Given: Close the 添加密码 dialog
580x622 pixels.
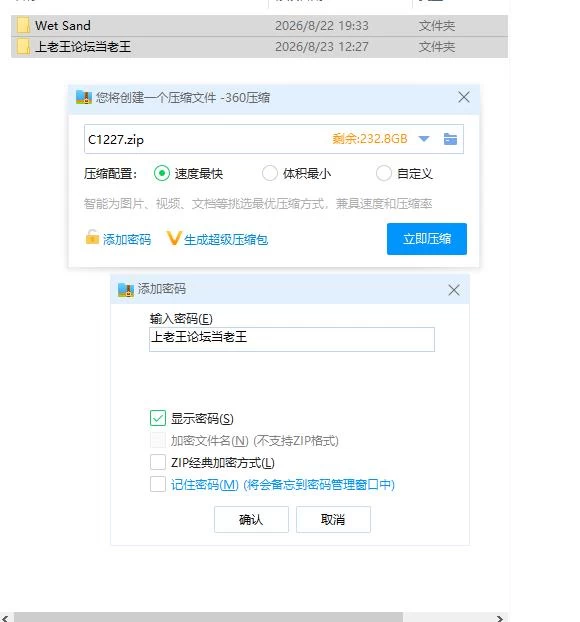Looking at the screenshot, I should click(454, 290).
